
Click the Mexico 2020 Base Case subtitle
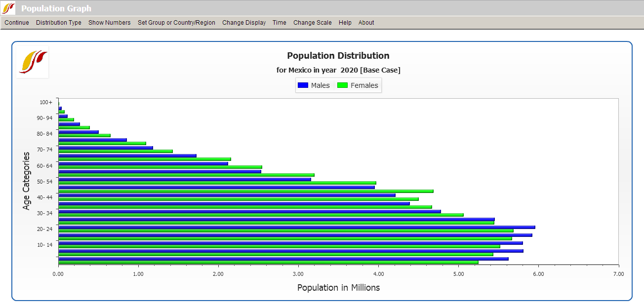(338, 70)
